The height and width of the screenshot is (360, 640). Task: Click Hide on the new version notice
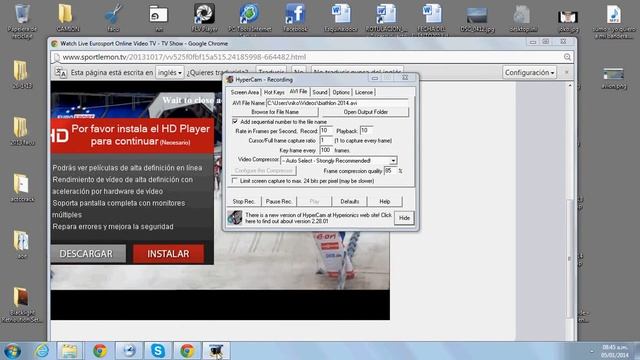pos(404,218)
